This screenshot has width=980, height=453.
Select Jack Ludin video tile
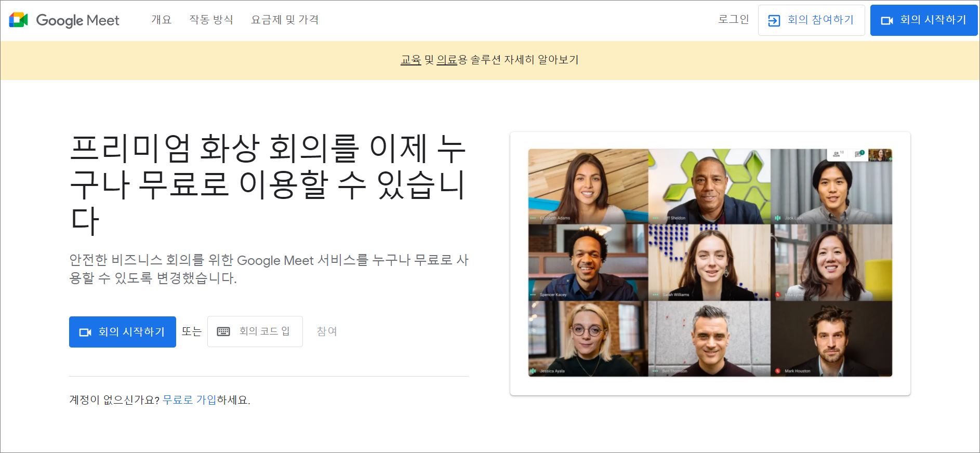tap(831, 186)
